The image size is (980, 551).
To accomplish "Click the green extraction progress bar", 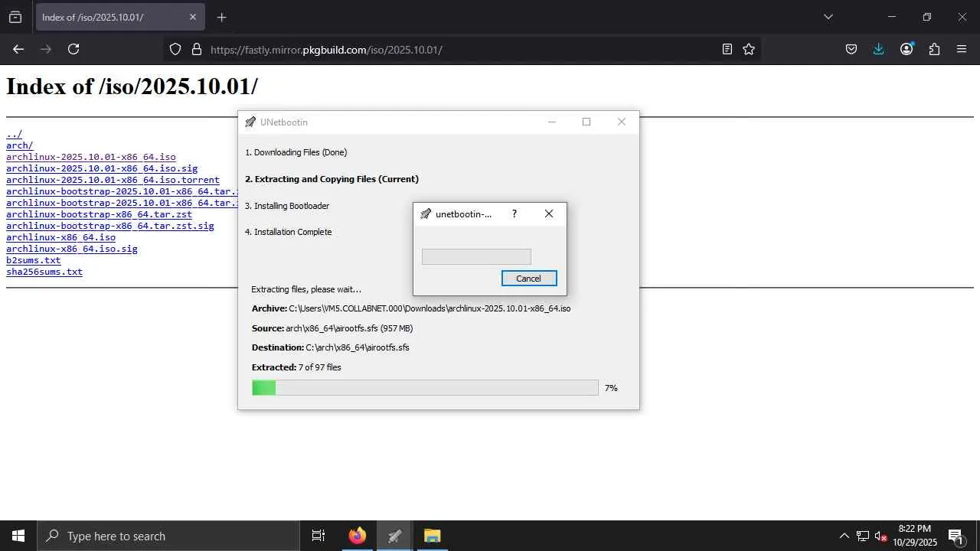I will tap(425, 388).
